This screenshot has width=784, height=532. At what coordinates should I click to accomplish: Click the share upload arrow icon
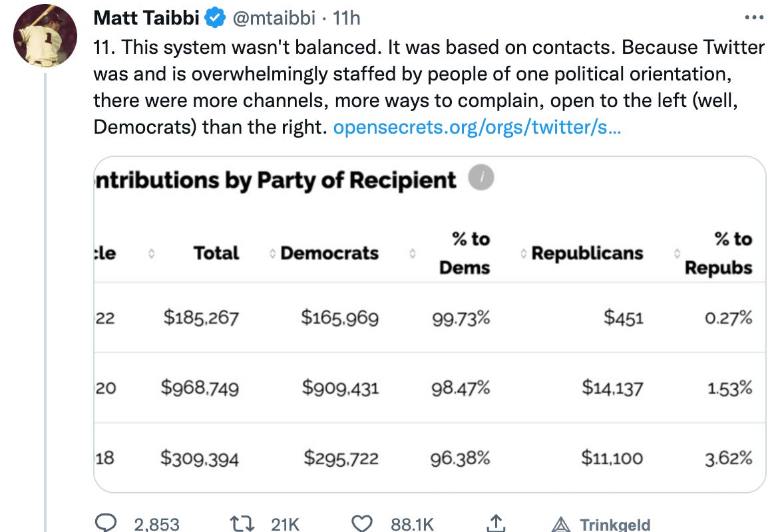tap(496, 523)
